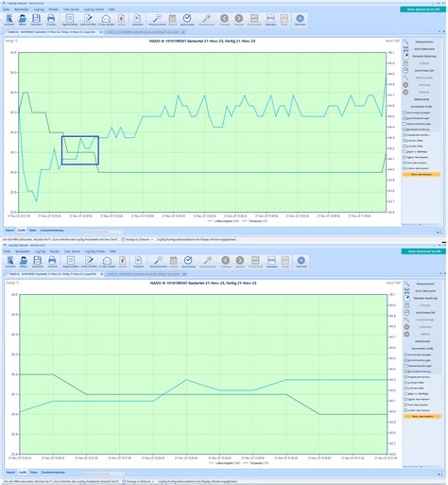
Task: Open Optionen gear icon in upper window toolbar
Action: pos(300,20)
